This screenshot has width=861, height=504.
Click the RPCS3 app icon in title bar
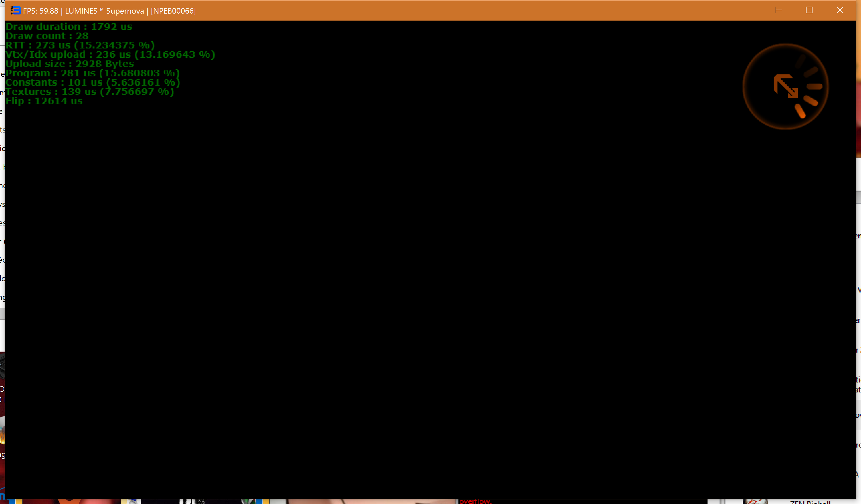(x=15, y=11)
